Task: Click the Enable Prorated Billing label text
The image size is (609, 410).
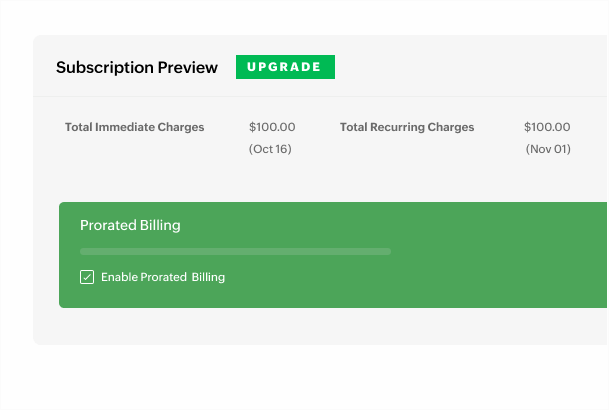Action: (163, 277)
